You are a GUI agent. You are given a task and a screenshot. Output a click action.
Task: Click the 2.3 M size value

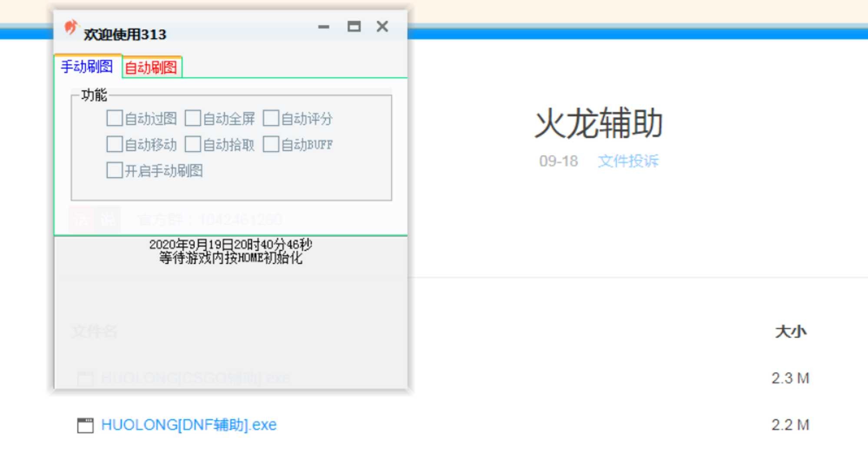(x=790, y=378)
